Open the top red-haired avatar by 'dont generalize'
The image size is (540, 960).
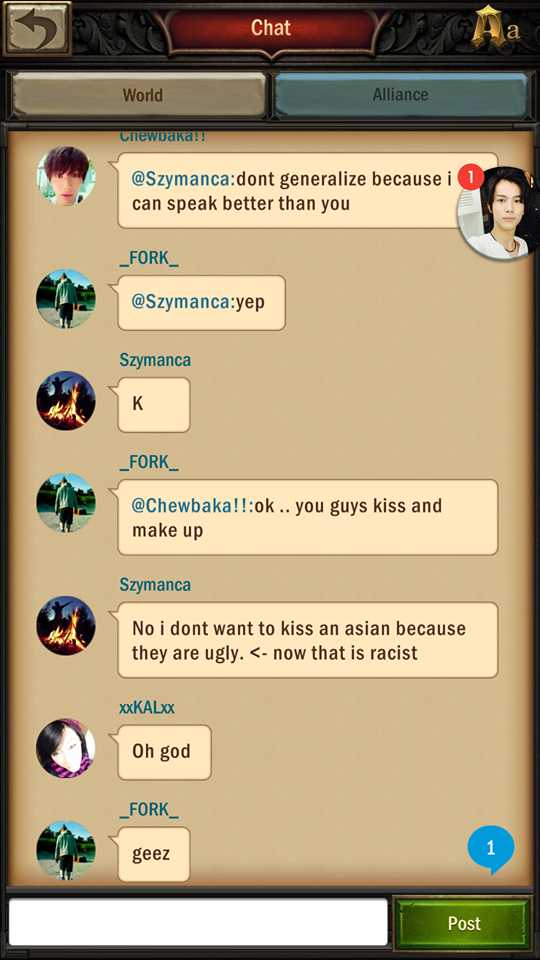click(x=66, y=176)
